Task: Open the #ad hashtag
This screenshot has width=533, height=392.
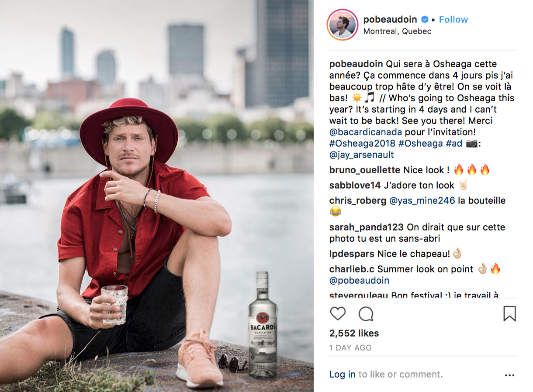Action: [x=454, y=144]
